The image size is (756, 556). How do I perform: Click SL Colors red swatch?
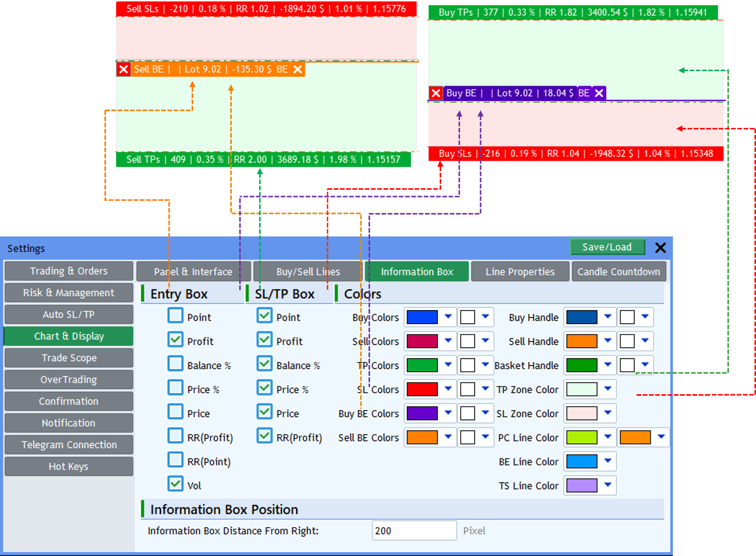[422, 389]
